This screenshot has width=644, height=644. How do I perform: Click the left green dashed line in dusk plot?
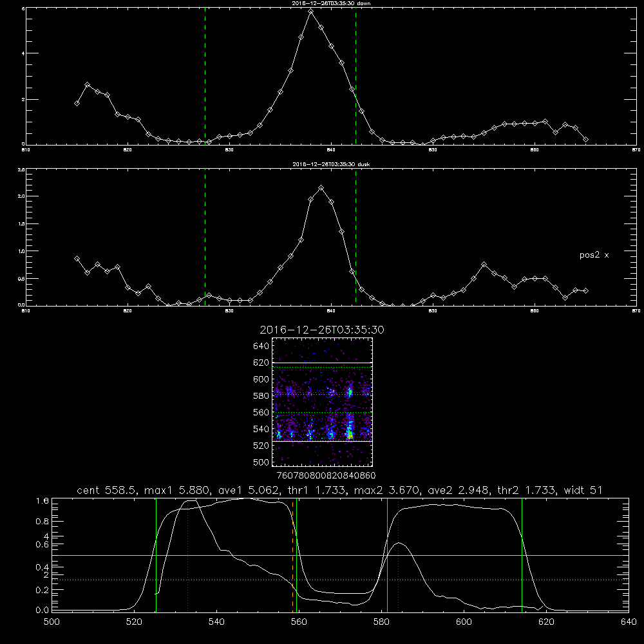[205, 237]
